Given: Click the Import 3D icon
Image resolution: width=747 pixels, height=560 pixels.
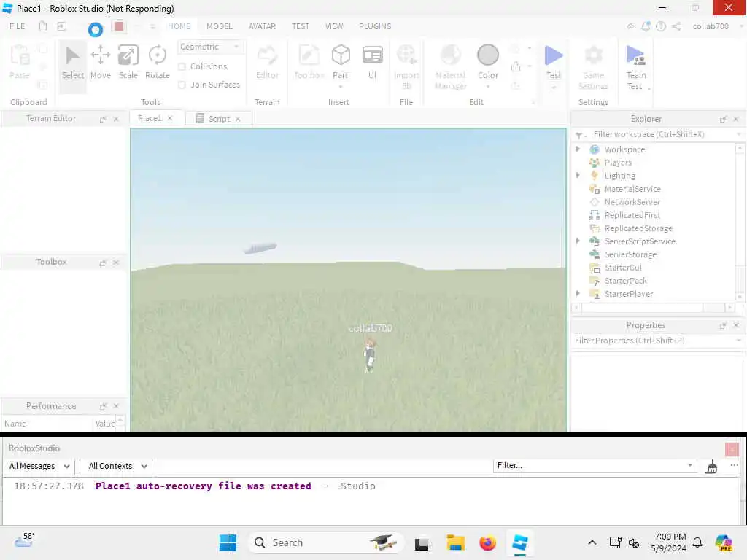Looking at the screenshot, I should (x=406, y=66).
